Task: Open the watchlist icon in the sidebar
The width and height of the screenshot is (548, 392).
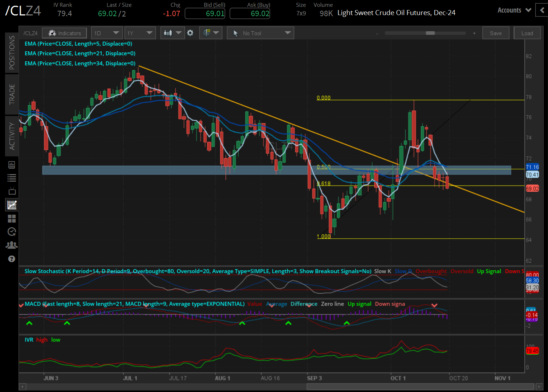Action: [x=12, y=177]
